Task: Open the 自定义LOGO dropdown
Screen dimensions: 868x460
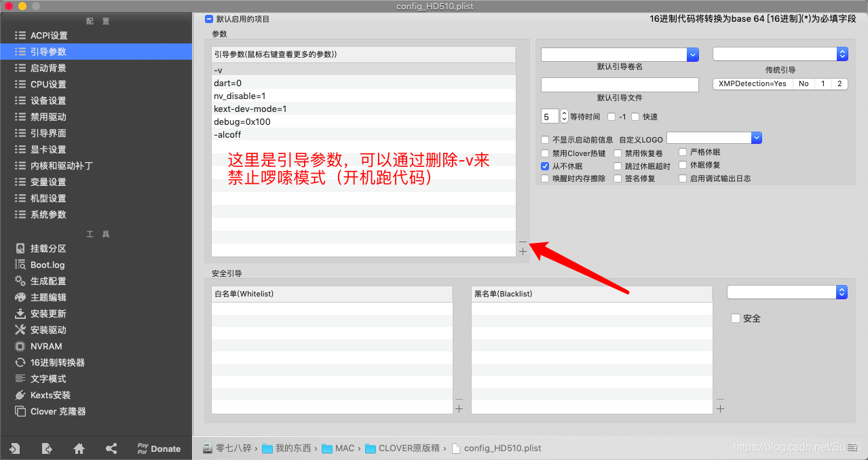Action: (x=757, y=138)
